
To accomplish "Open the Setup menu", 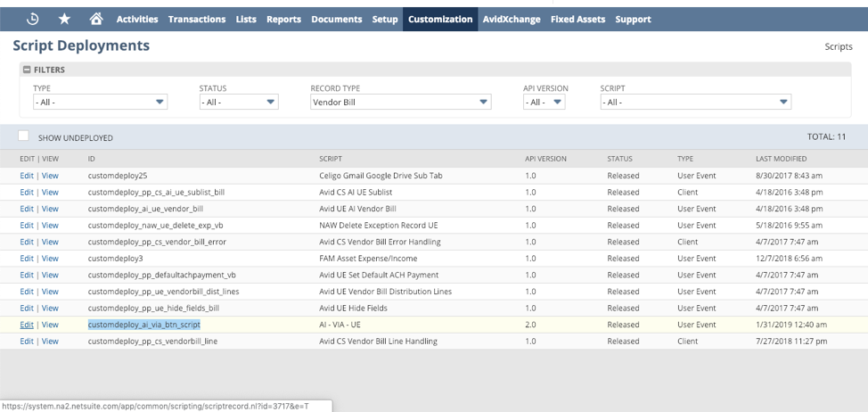I will (x=385, y=19).
